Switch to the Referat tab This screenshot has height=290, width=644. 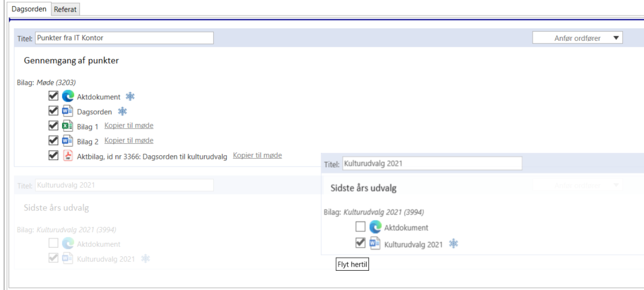tap(66, 10)
